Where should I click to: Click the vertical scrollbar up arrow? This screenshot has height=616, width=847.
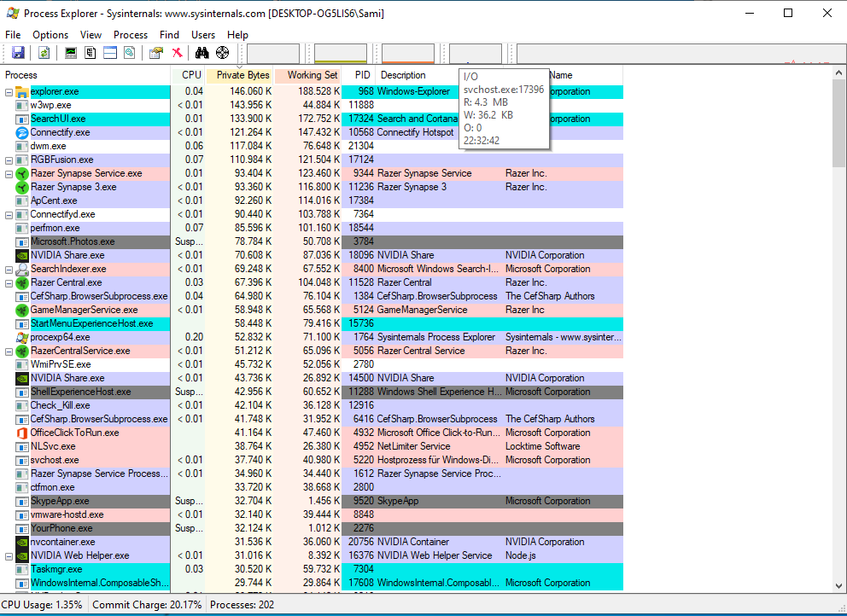[x=838, y=73]
